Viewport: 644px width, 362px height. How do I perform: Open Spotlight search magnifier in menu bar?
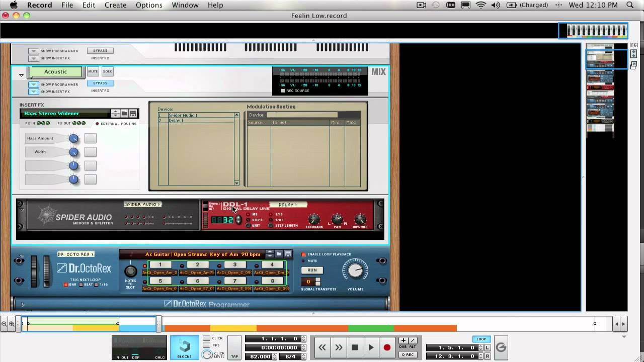point(630,5)
